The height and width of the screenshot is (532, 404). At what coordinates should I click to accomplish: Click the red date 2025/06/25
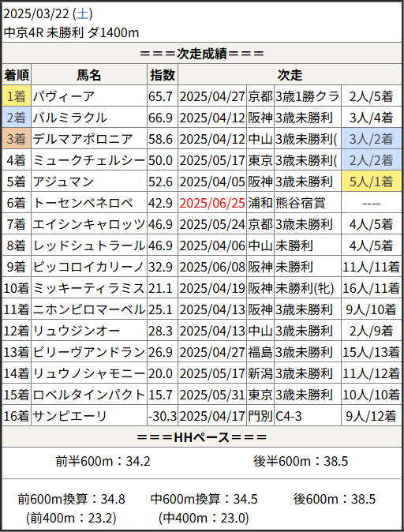(x=212, y=203)
